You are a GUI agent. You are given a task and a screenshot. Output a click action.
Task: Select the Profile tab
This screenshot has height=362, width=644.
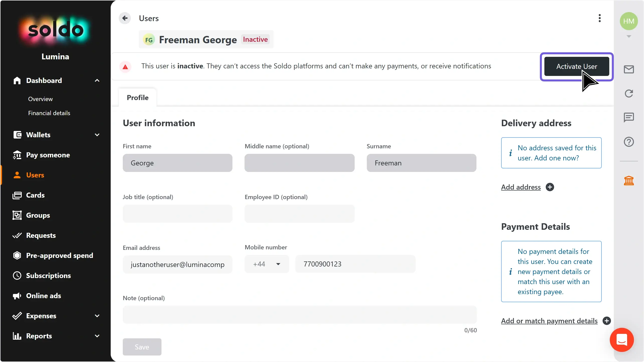pos(138,98)
